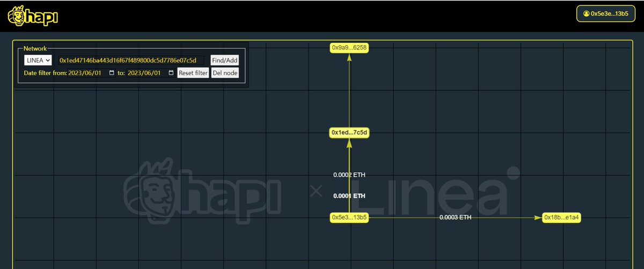Open calendar picker for date to

coord(171,73)
